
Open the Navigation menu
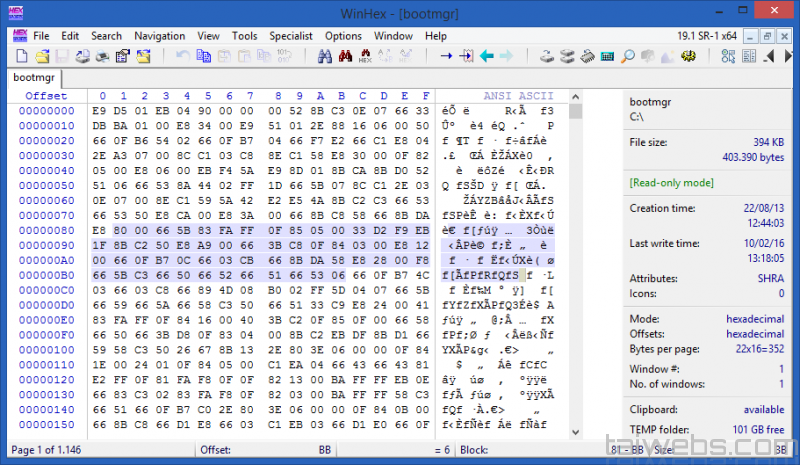tap(159, 36)
